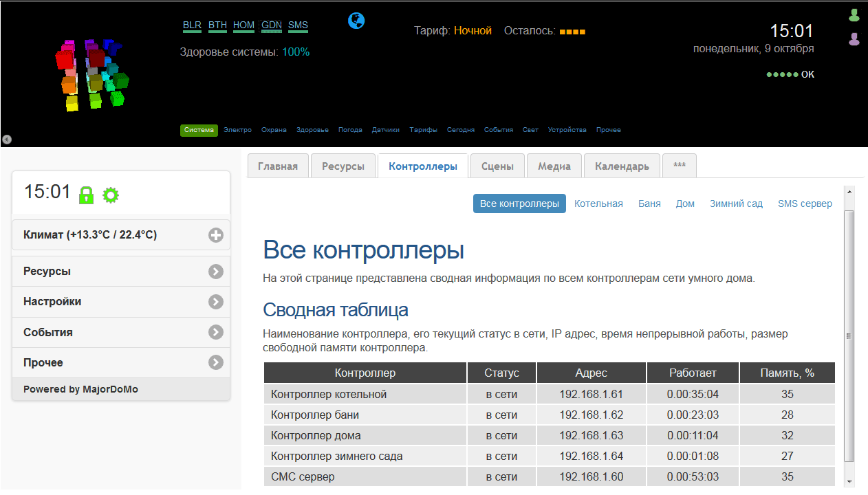
Task: Click the green lock icon
Action: tap(86, 195)
